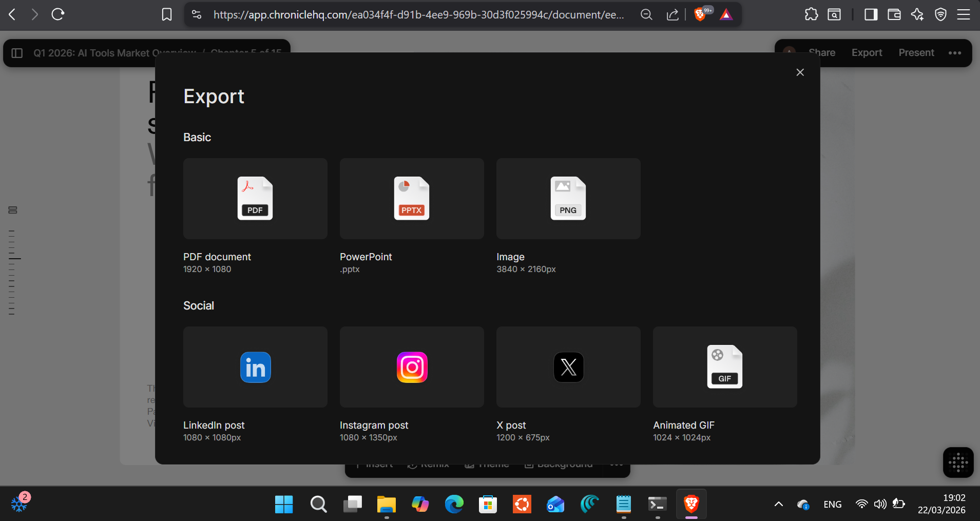Click the 'Q1 2026: AI Tools Market Overview' title

(115, 53)
